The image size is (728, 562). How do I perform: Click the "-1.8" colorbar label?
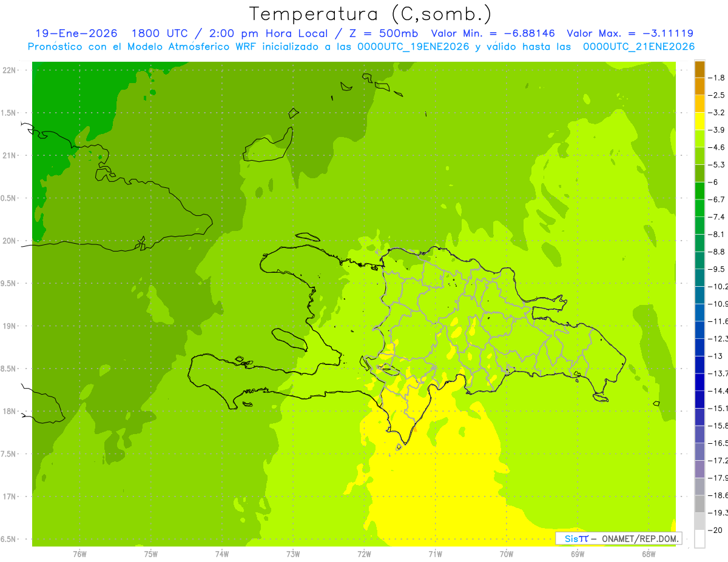click(716, 78)
